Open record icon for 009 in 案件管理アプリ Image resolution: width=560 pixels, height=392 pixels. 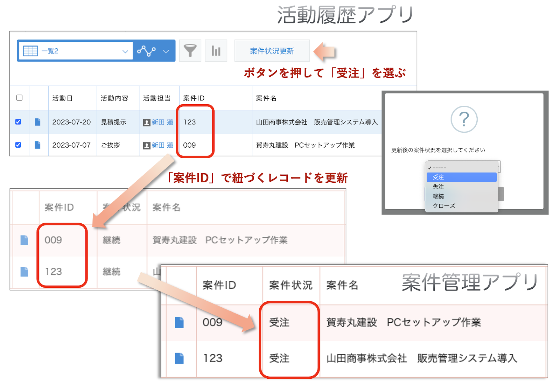pyautogui.click(x=179, y=322)
